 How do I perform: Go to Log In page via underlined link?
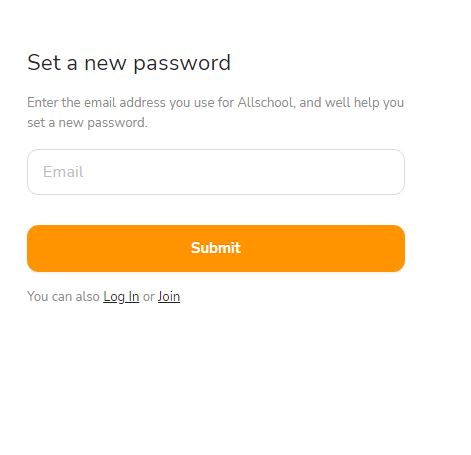point(121,296)
